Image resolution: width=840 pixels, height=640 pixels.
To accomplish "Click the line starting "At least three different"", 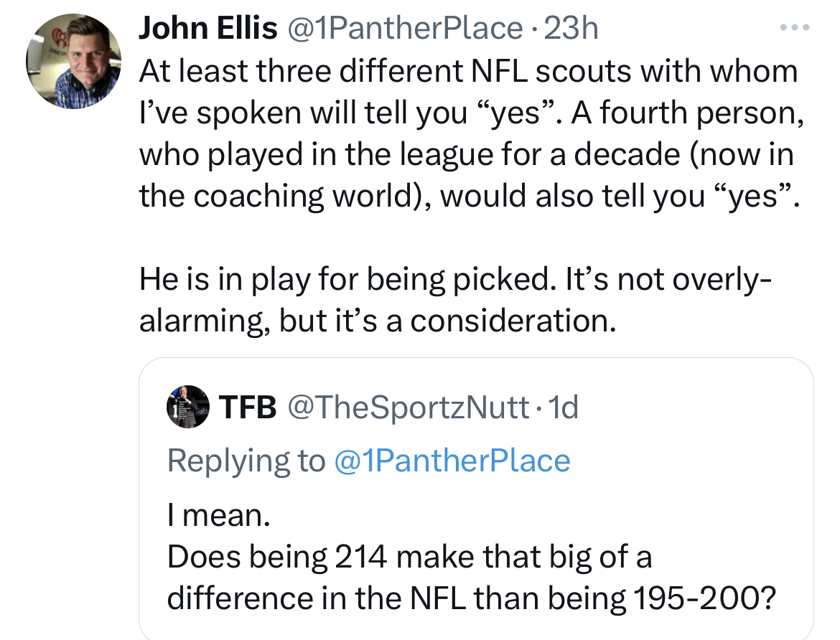I will pos(468,71).
